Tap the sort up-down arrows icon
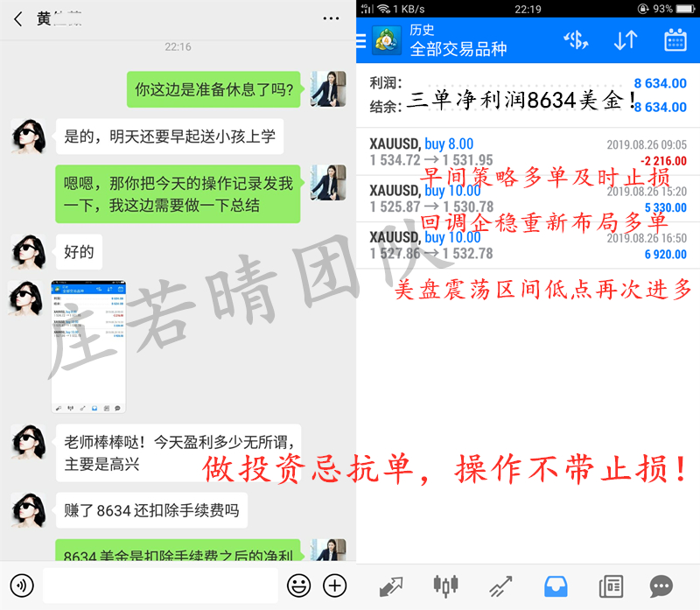The image size is (700, 610). coord(625,40)
